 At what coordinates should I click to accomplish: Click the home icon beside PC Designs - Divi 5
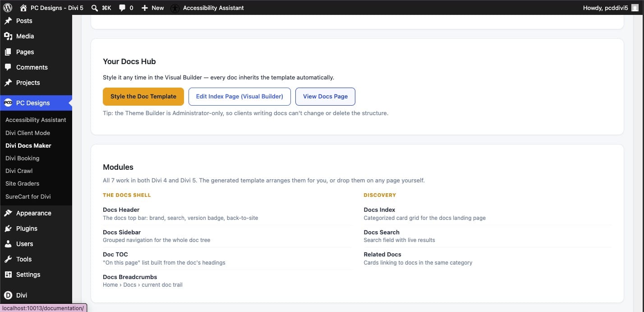(x=23, y=8)
